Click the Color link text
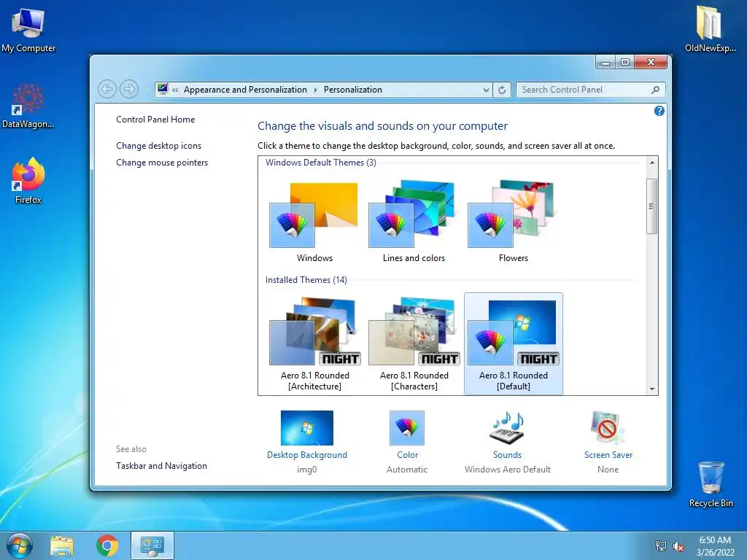 [407, 455]
